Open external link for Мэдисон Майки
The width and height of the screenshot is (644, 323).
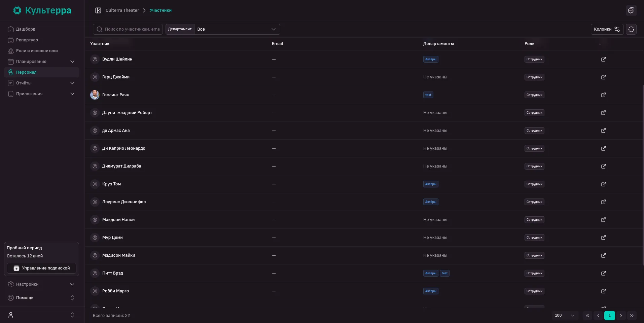(604, 255)
